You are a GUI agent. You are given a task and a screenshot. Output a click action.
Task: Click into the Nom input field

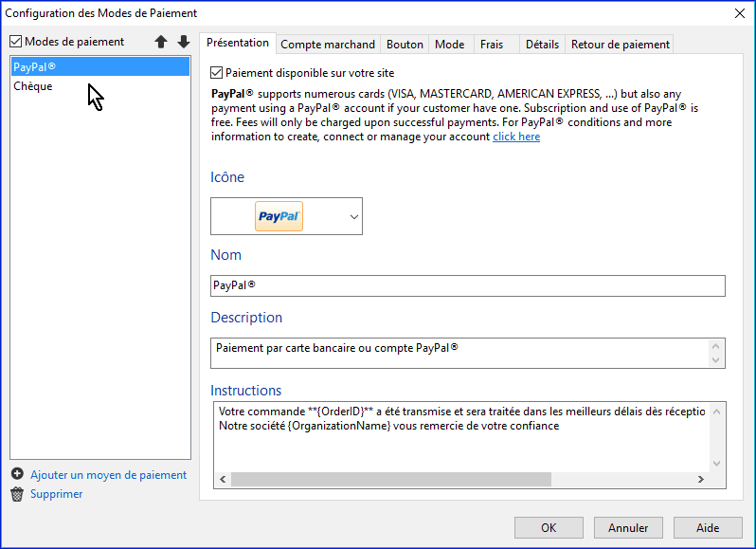tap(467, 285)
